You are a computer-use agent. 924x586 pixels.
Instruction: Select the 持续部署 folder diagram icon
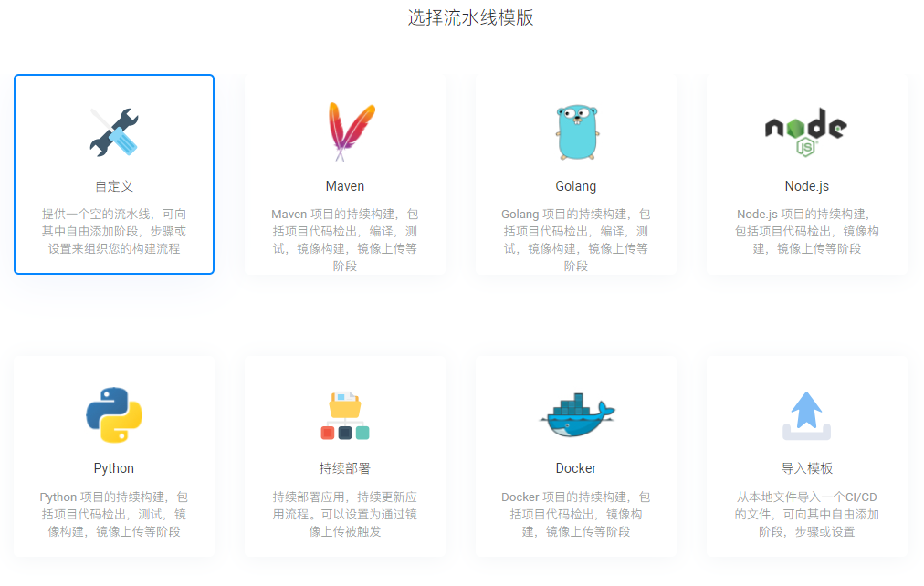tap(345, 415)
